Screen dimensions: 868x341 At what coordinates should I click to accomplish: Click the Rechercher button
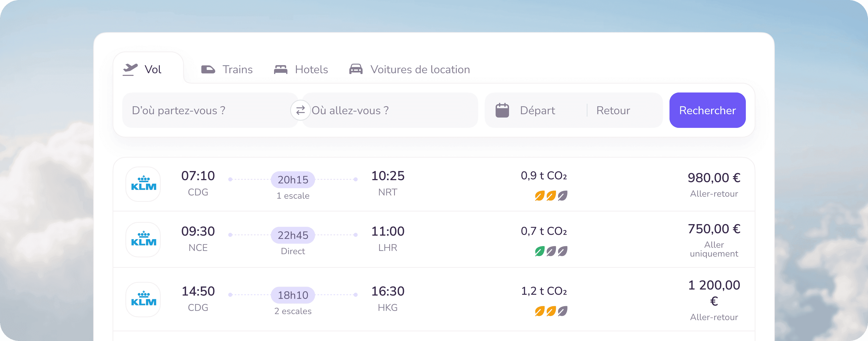pyautogui.click(x=707, y=110)
